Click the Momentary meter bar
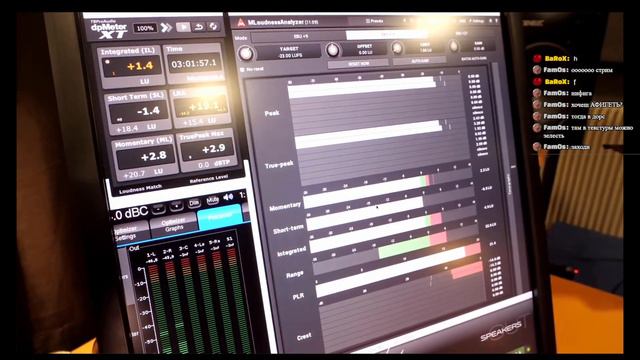The width and height of the screenshot is (640, 360). [388, 188]
